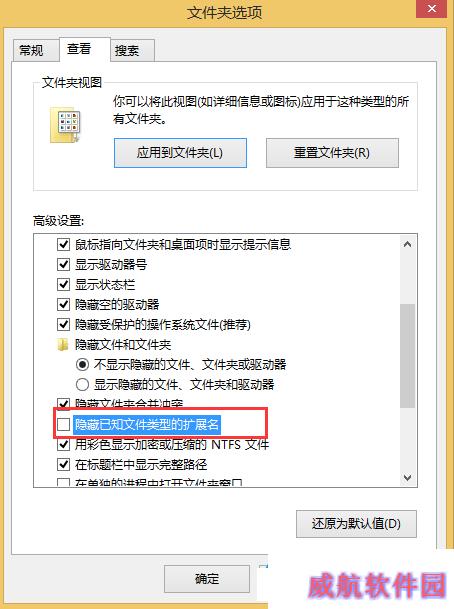Click the folder icon beside 隐藏文件和文件夹

[x=63, y=345]
